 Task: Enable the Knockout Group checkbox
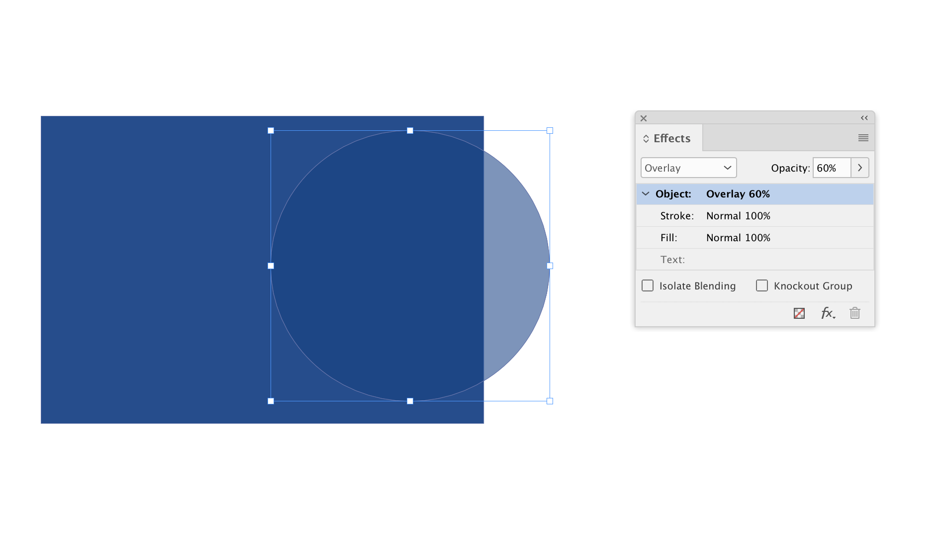[x=762, y=285]
